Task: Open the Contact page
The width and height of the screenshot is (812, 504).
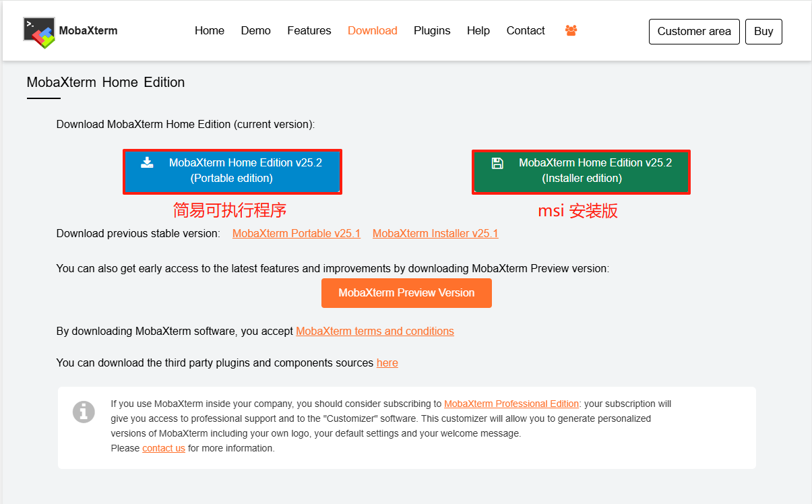Action: point(526,31)
